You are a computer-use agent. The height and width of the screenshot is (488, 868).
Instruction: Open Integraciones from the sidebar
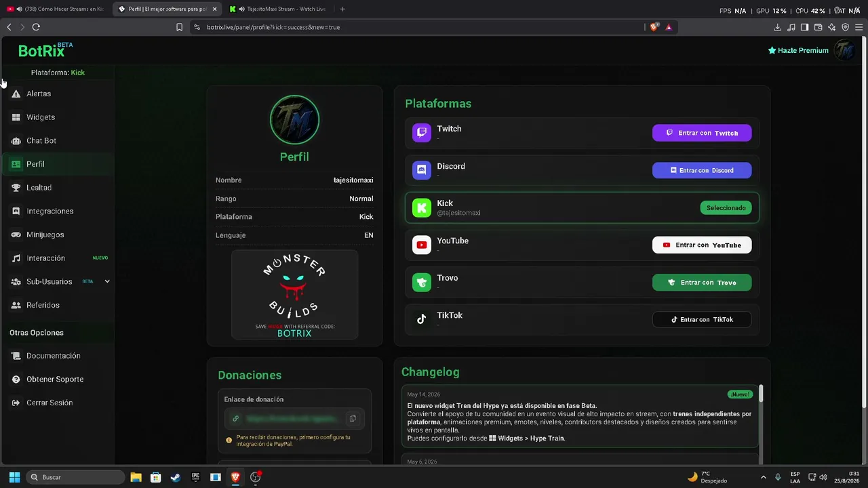tap(58, 211)
